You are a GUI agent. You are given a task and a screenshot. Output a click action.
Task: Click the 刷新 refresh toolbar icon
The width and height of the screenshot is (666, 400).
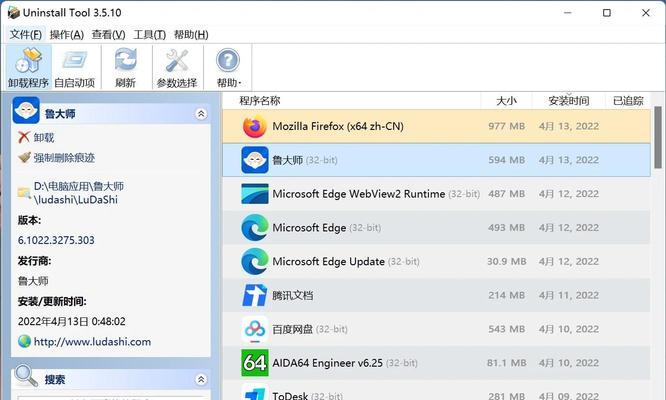(126, 60)
